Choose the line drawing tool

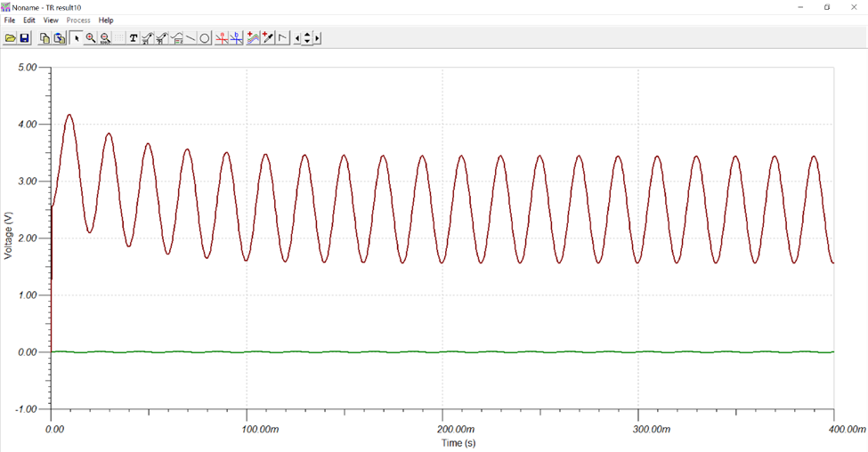tap(191, 38)
